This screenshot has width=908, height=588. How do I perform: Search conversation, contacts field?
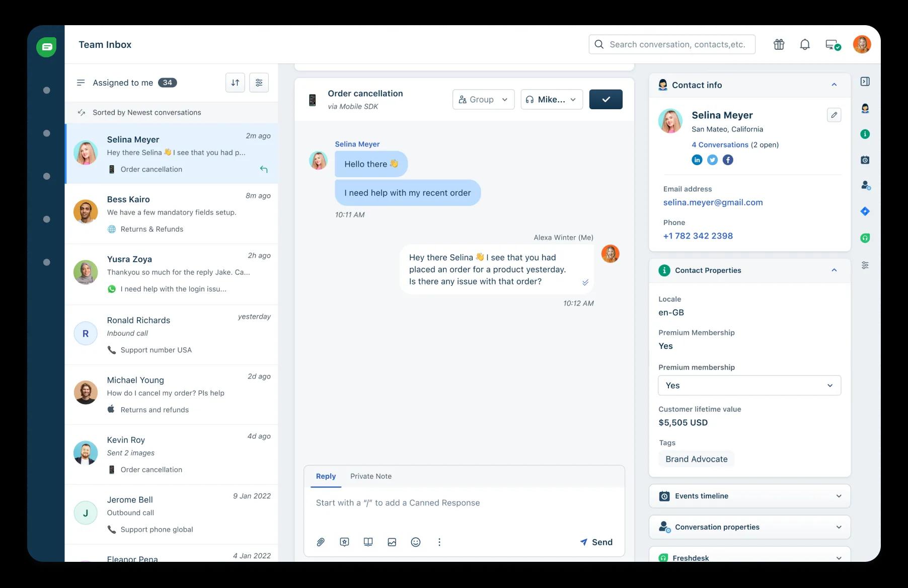click(672, 44)
